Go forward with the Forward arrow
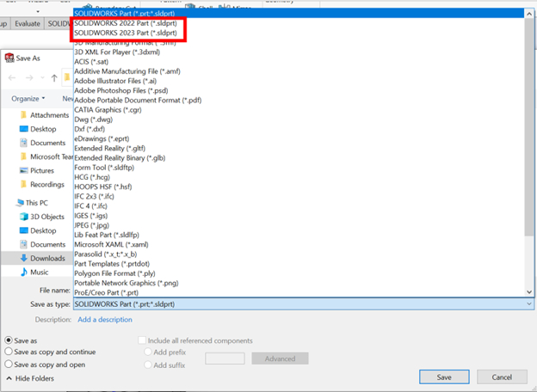Image resolution: width=537 pixels, height=392 pixels. (x=29, y=78)
